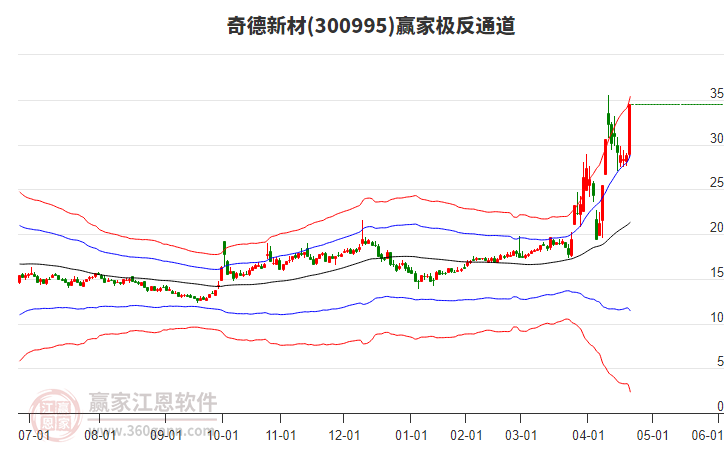The image size is (726, 450).
Task: Select the 08-01 date label
Action: (100, 436)
